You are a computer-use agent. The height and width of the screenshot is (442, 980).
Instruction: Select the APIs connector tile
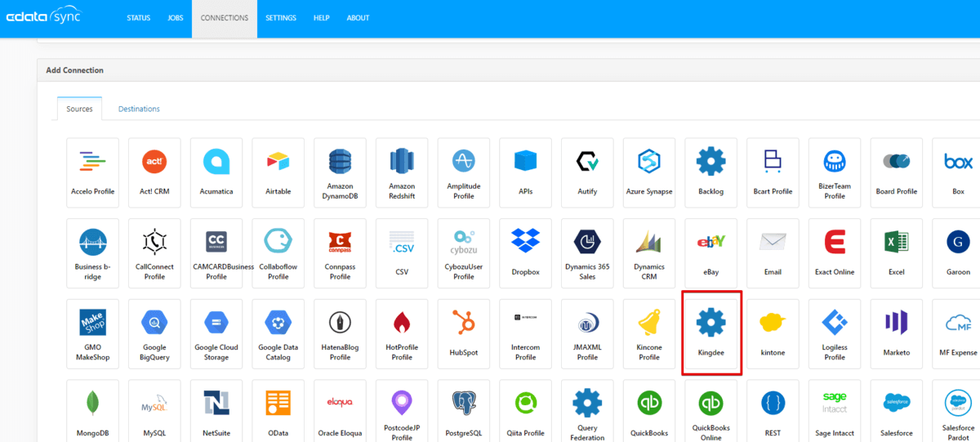525,172
